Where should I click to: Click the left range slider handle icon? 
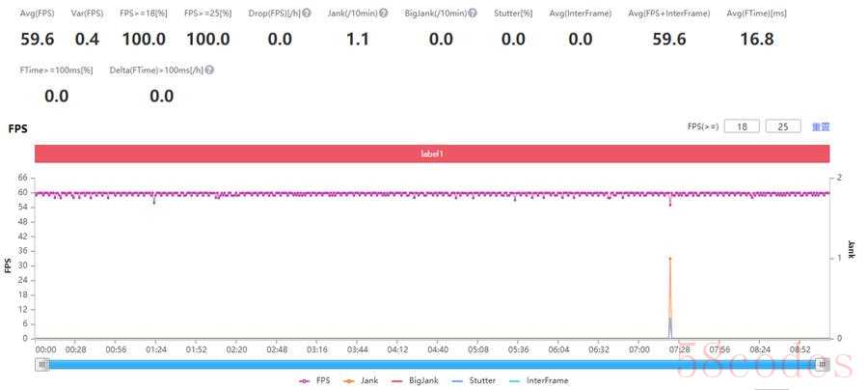(42, 364)
